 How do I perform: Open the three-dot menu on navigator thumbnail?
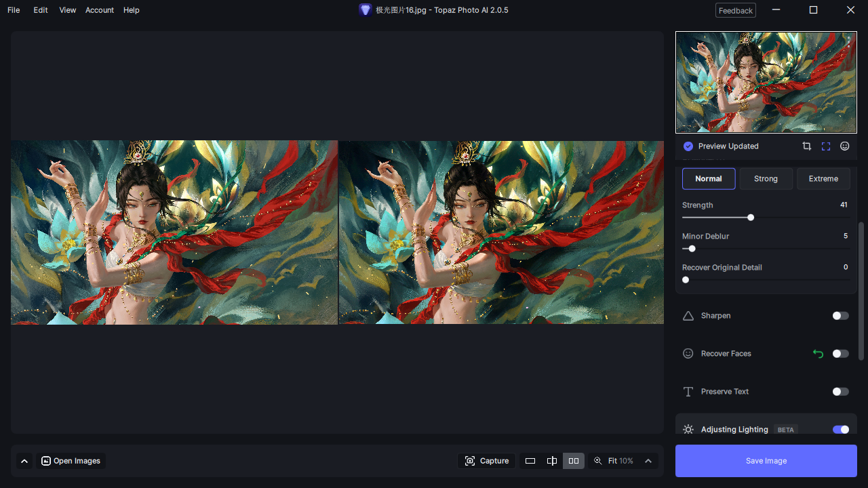click(848, 41)
